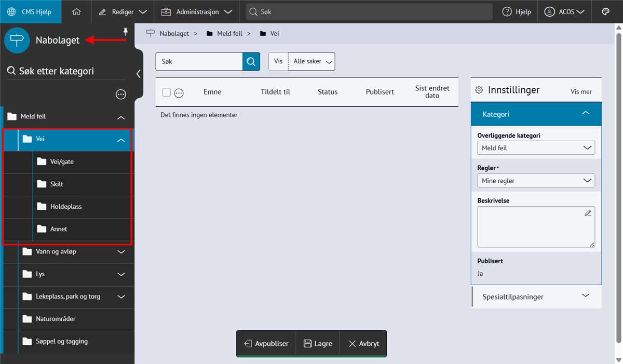The image size is (623, 364).
Task: Open the sidebar three-dots options menu
Action: pyautogui.click(x=121, y=94)
